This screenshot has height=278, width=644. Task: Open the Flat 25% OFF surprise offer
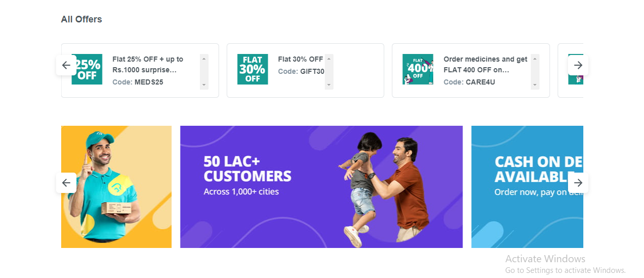pyautogui.click(x=148, y=65)
